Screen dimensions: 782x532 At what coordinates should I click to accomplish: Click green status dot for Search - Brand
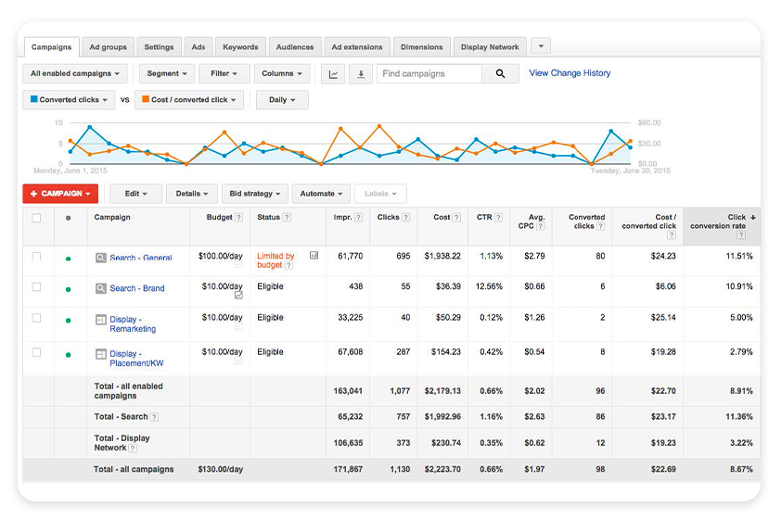click(68, 289)
